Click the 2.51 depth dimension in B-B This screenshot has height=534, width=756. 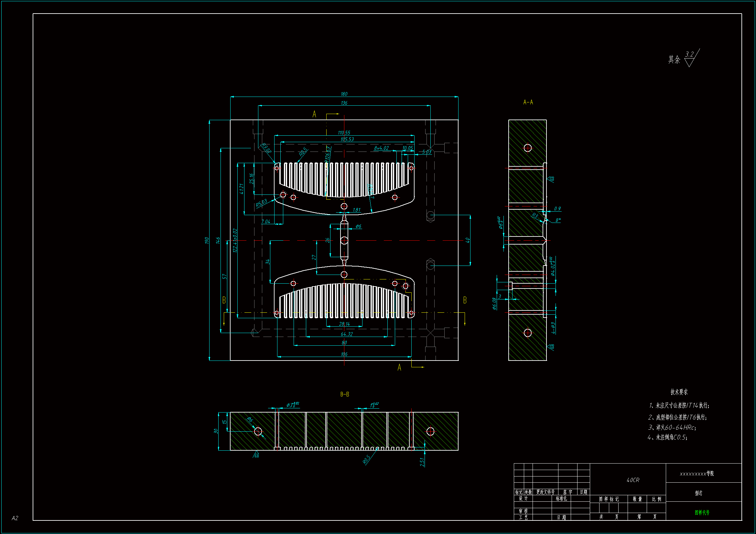point(422,462)
